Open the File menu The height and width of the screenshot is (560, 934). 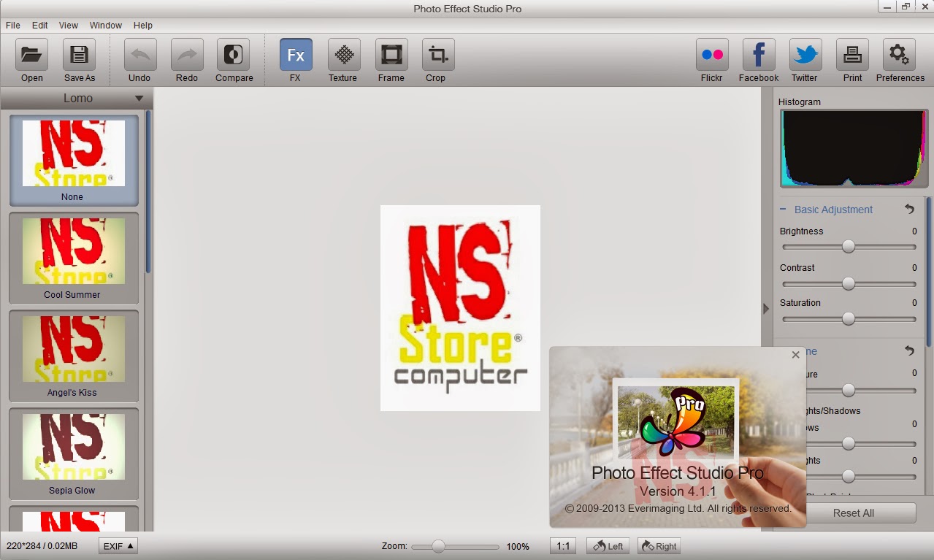click(13, 25)
